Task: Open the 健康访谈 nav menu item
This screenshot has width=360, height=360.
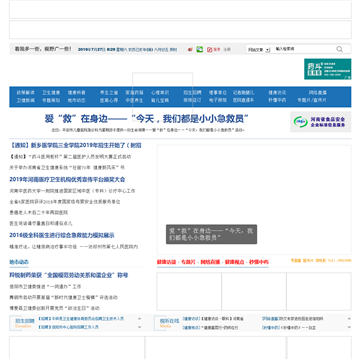Action: point(277,93)
